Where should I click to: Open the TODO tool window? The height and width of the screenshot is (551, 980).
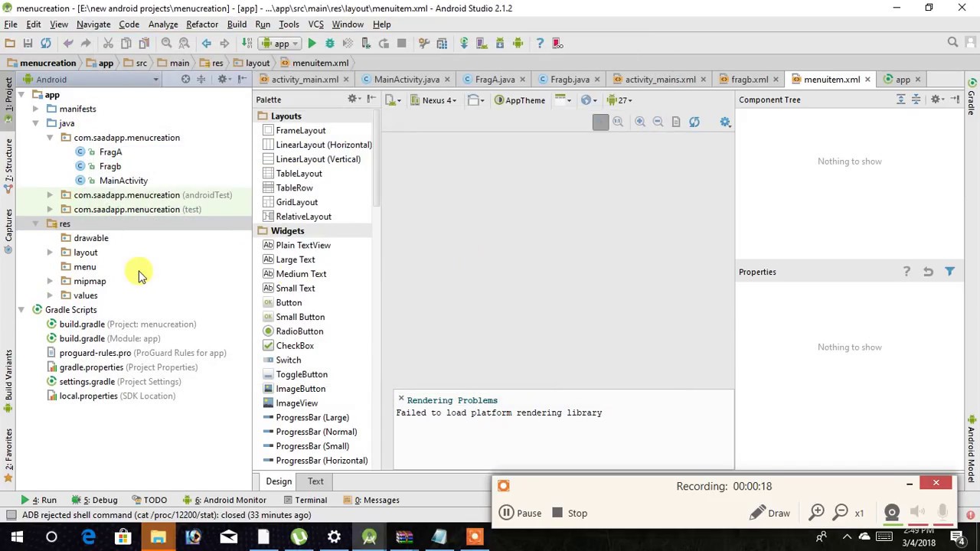pyautogui.click(x=149, y=500)
